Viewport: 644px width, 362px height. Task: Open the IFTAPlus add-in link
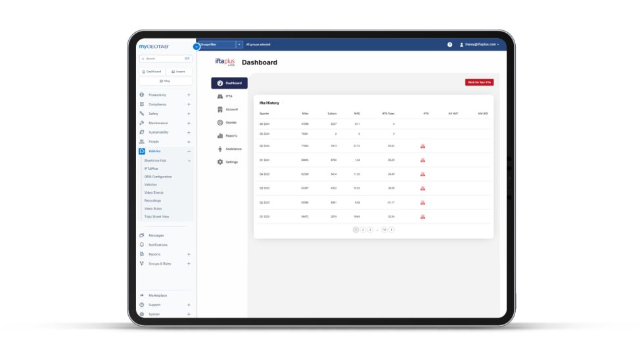point(151,168)
